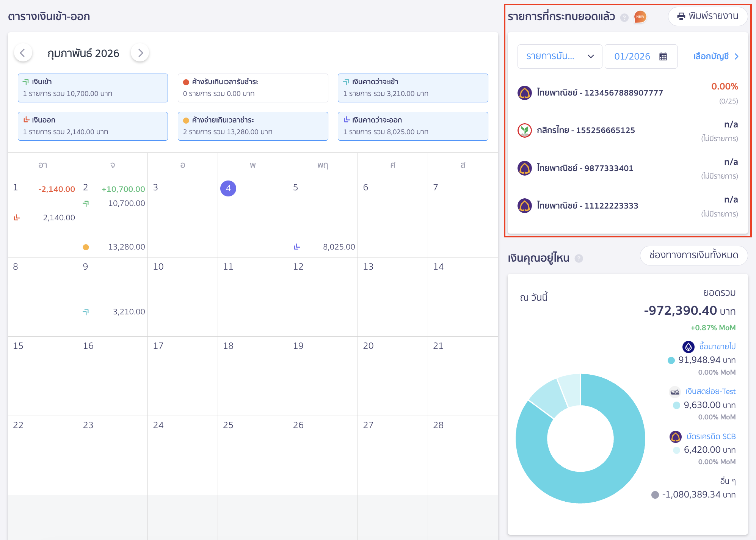Toggle the เงินเข้า filter card
Image resolution: width=756 pixels, height=540 pixels.
93,88
